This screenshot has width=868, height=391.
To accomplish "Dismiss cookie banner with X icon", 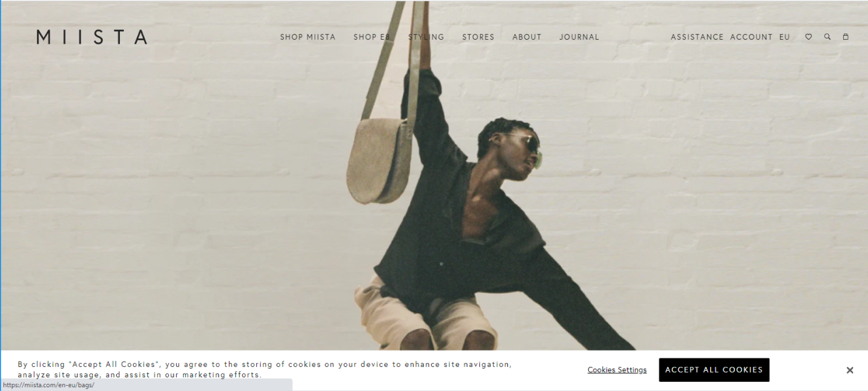I will pos(850,370).
